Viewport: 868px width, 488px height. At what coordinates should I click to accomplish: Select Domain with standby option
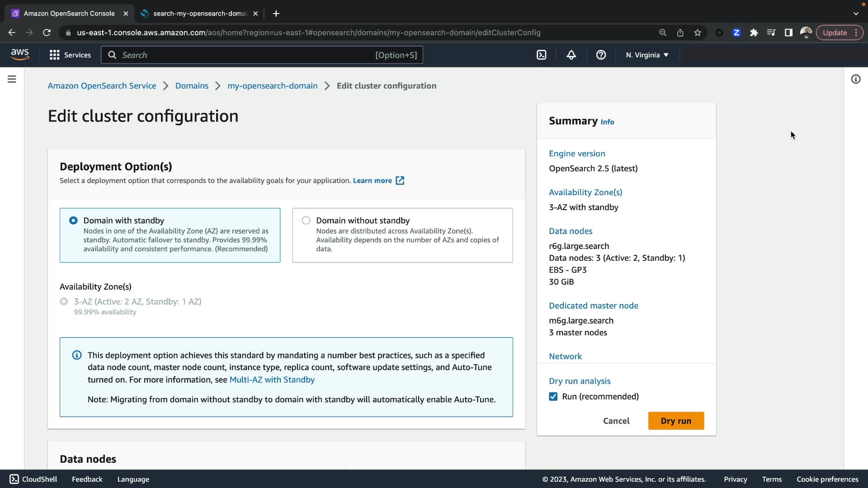[73, 221]
